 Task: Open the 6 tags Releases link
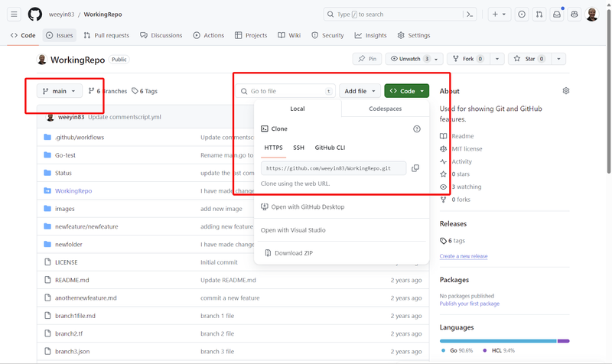click(452, 241)
